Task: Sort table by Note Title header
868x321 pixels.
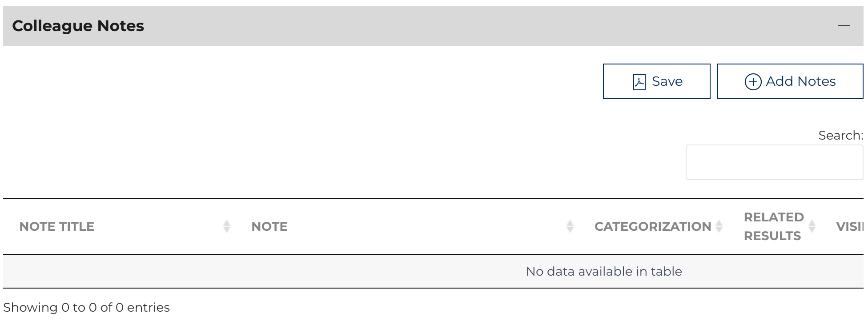Action: [x=57, y=226]
